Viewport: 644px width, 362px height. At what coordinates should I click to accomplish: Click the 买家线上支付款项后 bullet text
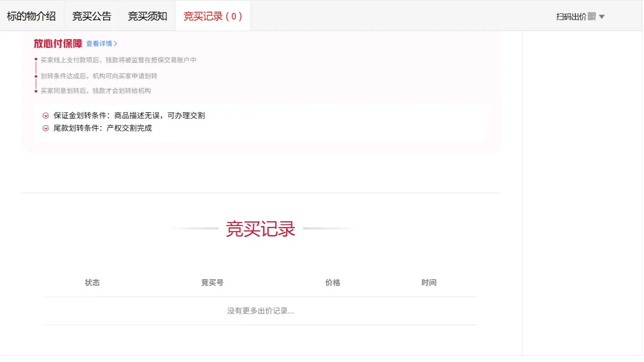[x=118, y=60]
